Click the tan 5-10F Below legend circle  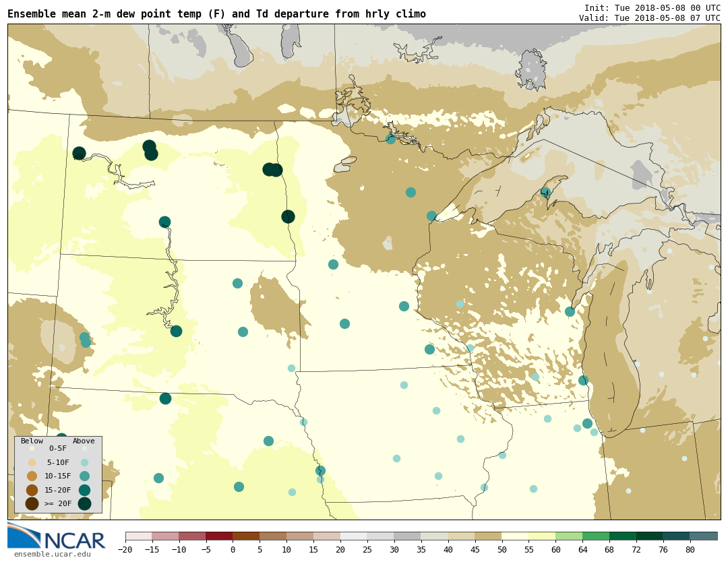tap(32, 463)
